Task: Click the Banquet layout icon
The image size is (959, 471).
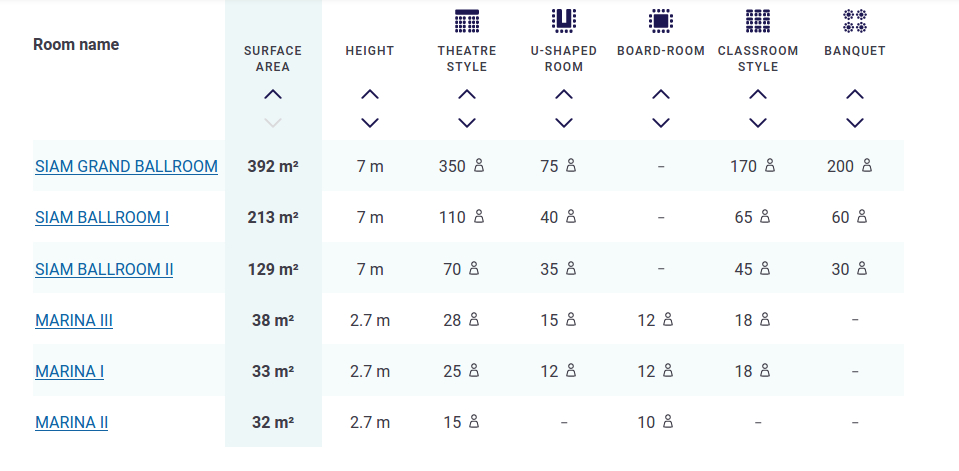Action: coord(854,20)
